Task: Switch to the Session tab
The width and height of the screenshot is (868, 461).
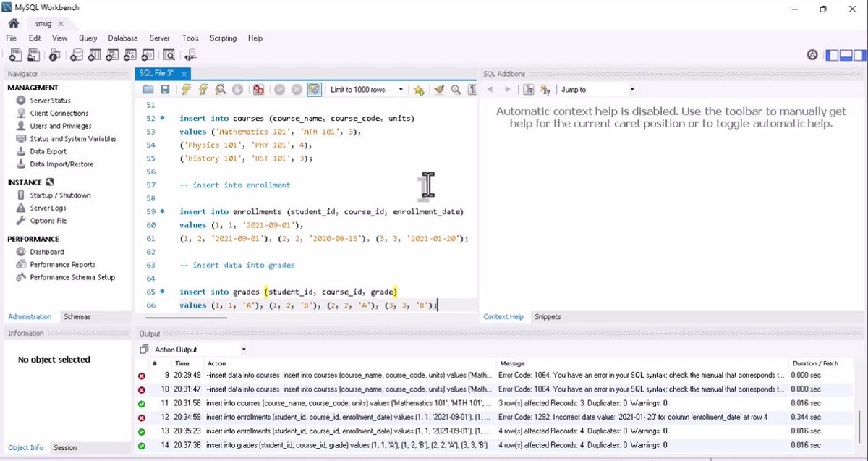Action: [65, 447]
